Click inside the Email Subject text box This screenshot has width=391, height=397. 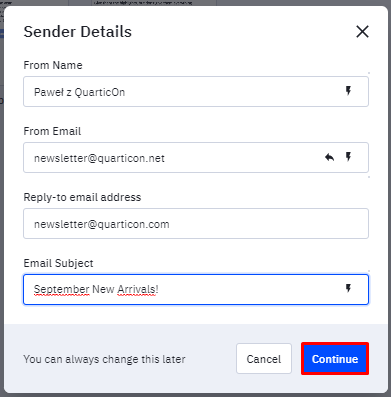point(196,289)
